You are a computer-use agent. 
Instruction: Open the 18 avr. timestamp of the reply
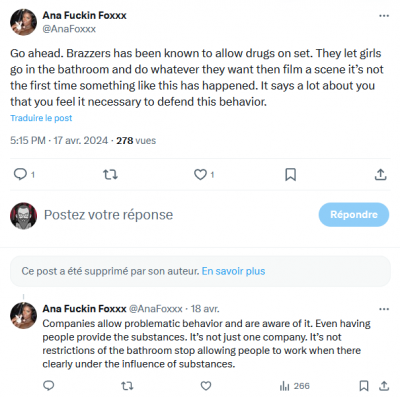click(x=205, y=309)
